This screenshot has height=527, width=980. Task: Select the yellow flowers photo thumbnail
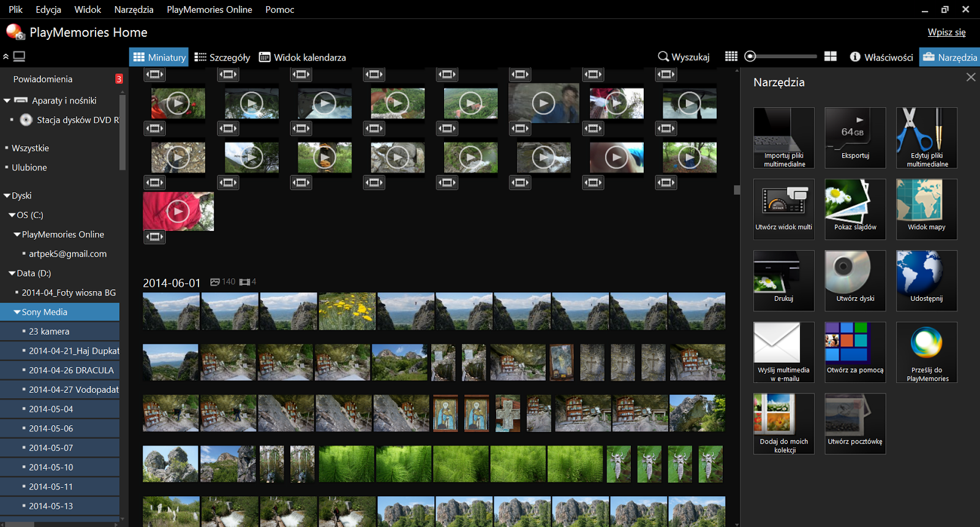point(347,311)
